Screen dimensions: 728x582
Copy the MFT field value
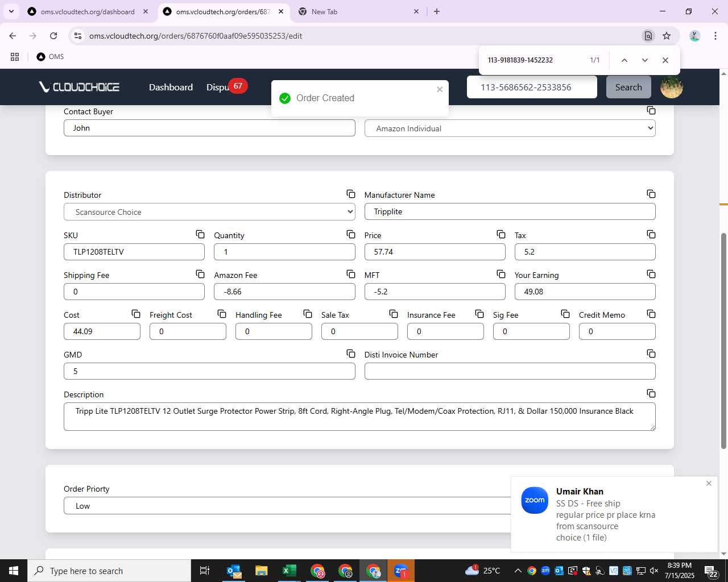(x=501, y=274)
